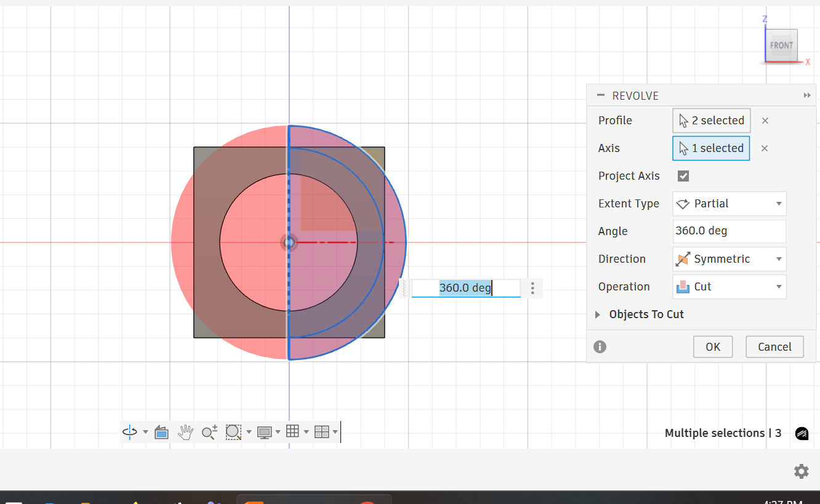Click the sketch origin point on canvas
Image resolution: width=820 pixels, height=504 pixels.
coord(289,242)
